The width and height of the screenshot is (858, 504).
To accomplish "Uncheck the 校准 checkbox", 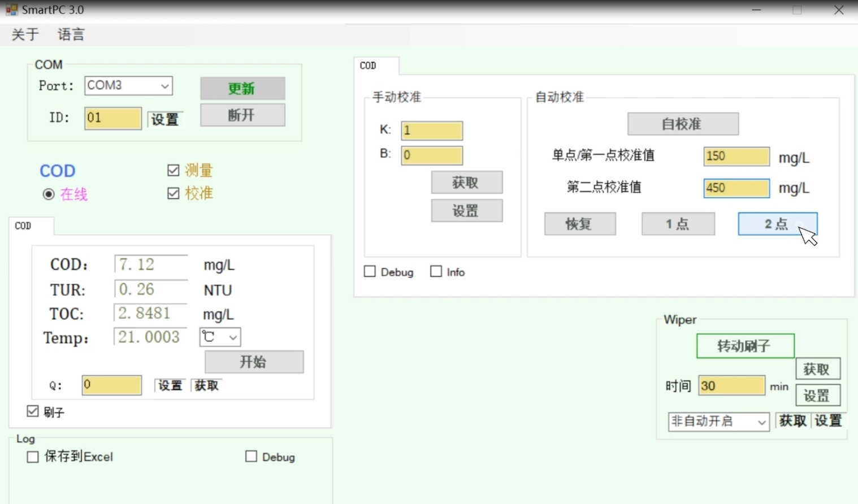I will click(174, 193).
